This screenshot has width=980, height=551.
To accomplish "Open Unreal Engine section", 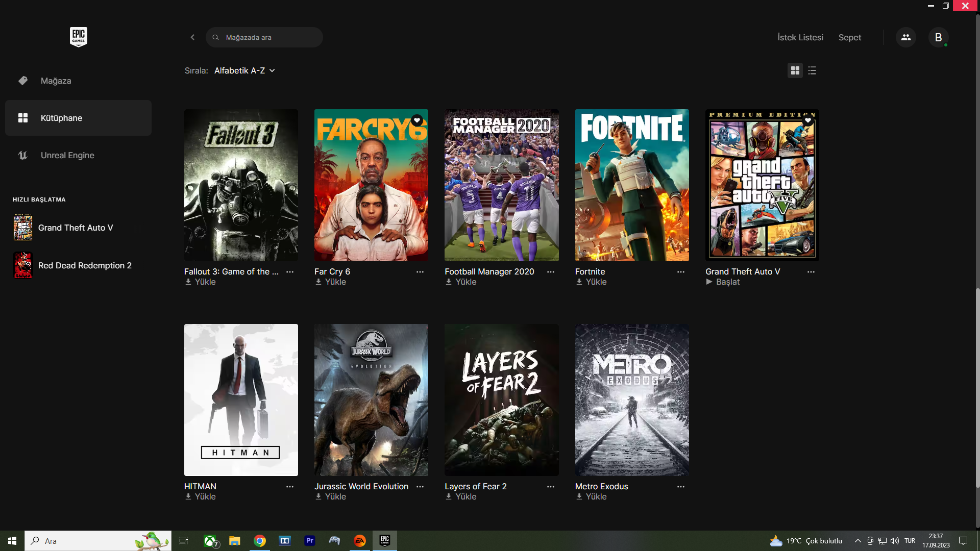I will tap(78, 155).
